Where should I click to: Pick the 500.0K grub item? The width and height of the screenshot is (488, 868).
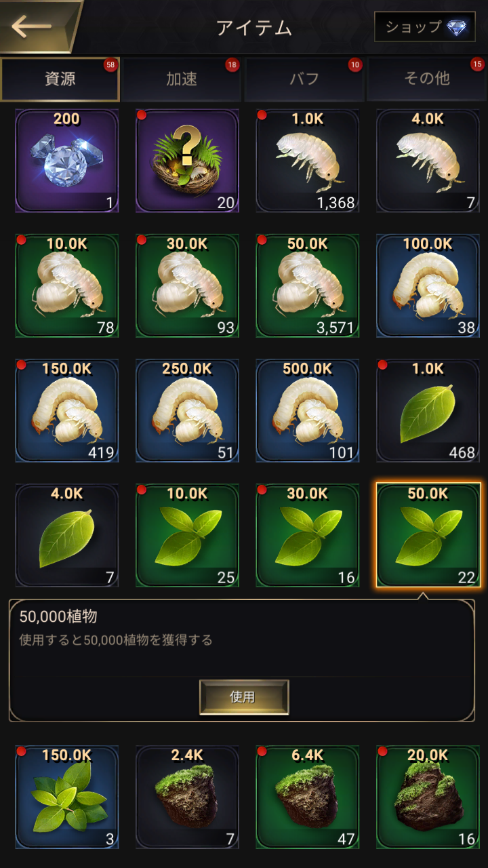(308, 411)
